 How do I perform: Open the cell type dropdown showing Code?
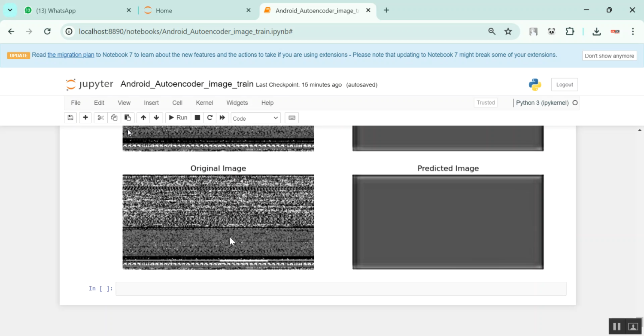click(x=255, y=117)
